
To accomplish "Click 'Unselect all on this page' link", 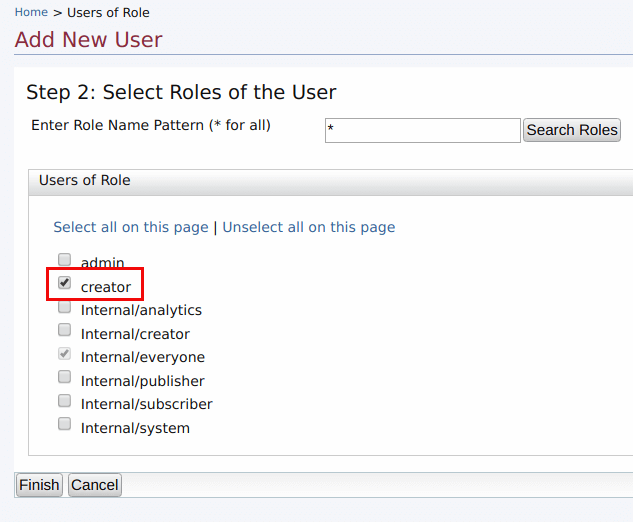I will pos(308,227).
